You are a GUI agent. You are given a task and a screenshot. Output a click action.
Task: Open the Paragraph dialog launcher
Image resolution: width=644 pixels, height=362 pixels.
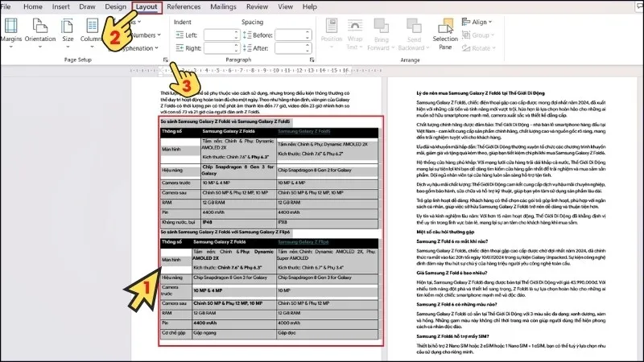click(312, 60)
